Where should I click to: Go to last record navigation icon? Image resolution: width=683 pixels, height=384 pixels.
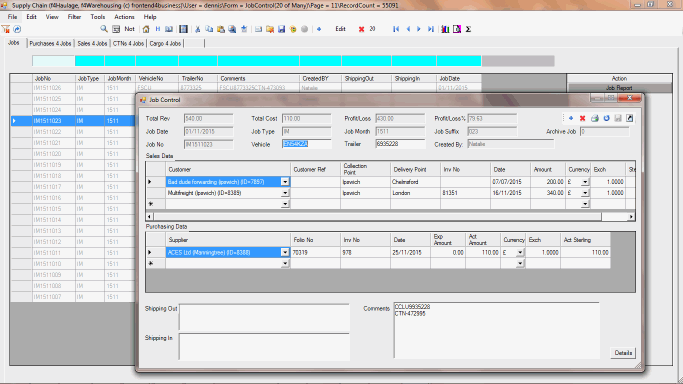point(430,29)
